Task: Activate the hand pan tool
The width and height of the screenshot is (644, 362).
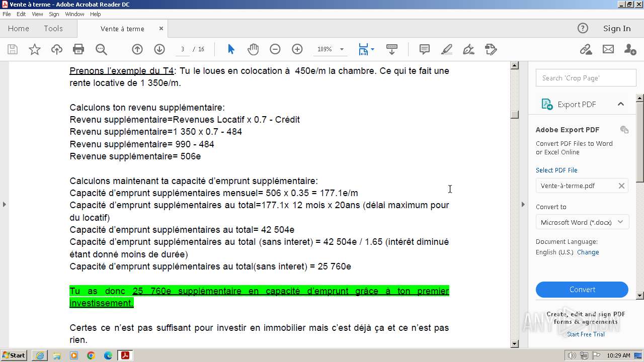Action: (253, 49)
